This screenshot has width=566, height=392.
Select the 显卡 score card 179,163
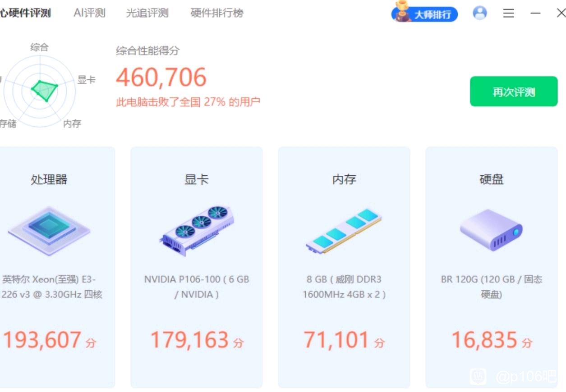click(197, 267)
